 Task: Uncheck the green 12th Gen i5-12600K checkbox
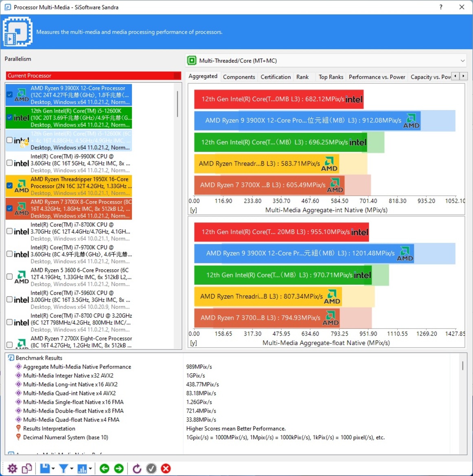9,117
